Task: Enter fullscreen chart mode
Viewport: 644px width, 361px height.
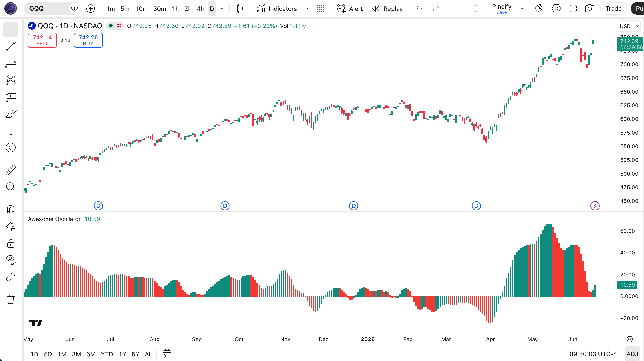Action: pos(573,9)
